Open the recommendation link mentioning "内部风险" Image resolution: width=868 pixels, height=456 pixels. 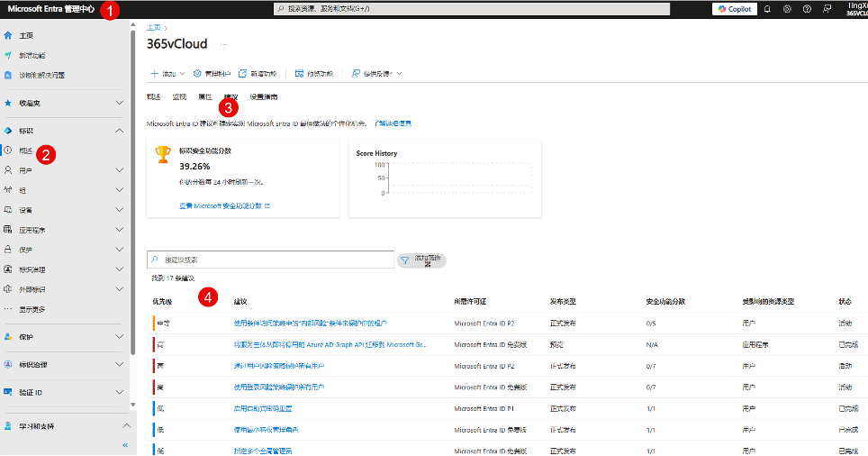pyautogui.click(x=310, y=324)
